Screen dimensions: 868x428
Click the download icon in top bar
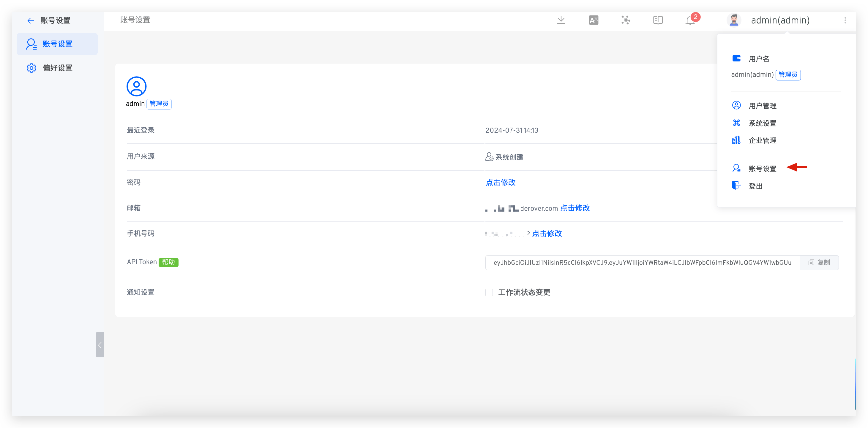(561, 20)
